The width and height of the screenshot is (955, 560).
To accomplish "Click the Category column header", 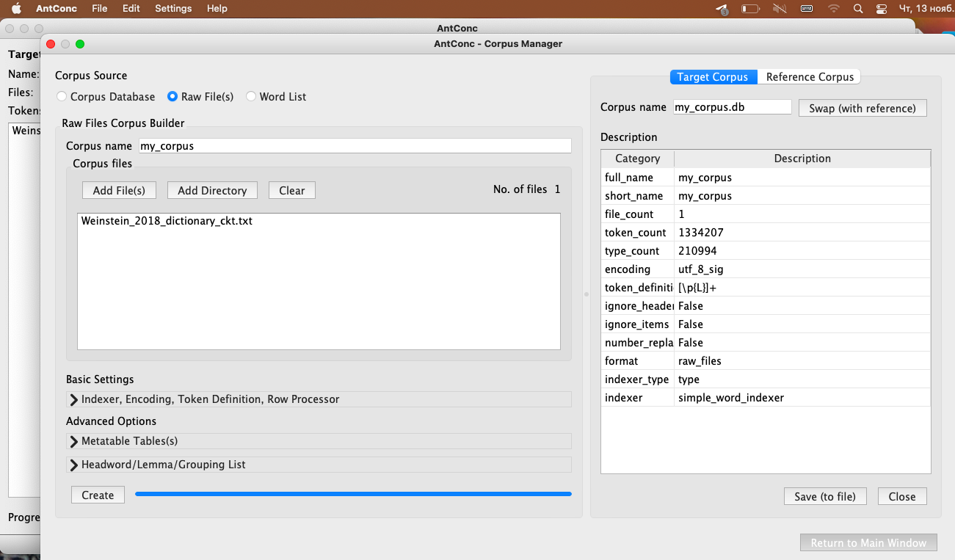I will [x=637, y=159].
